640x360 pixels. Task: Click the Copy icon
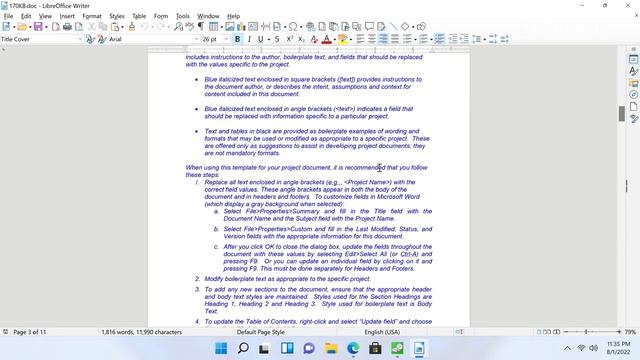(103, 27)
